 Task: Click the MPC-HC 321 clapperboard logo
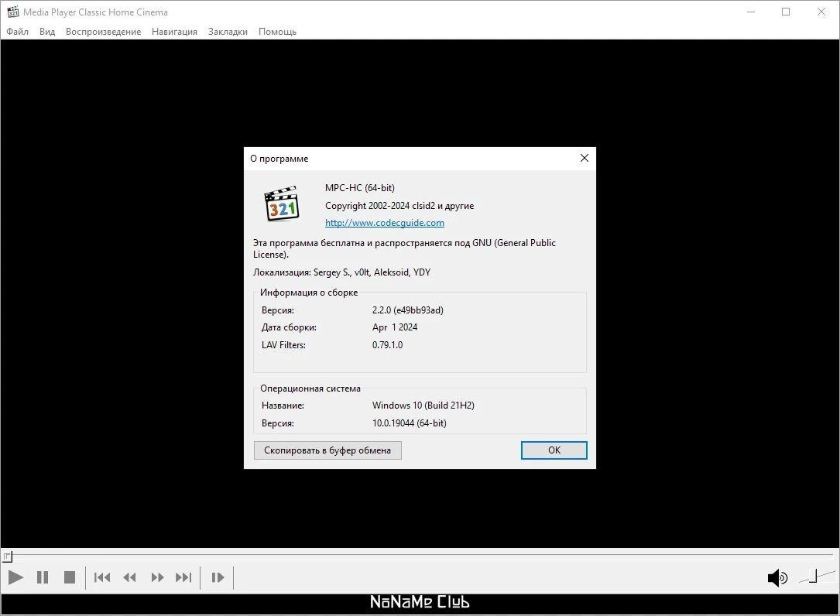coord(282,204)
